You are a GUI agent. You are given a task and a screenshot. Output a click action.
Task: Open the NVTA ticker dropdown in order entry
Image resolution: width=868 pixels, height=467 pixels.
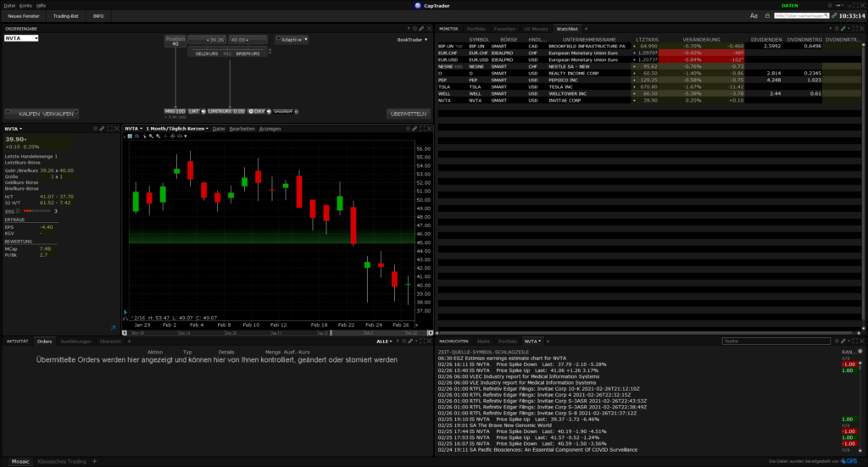22,38
